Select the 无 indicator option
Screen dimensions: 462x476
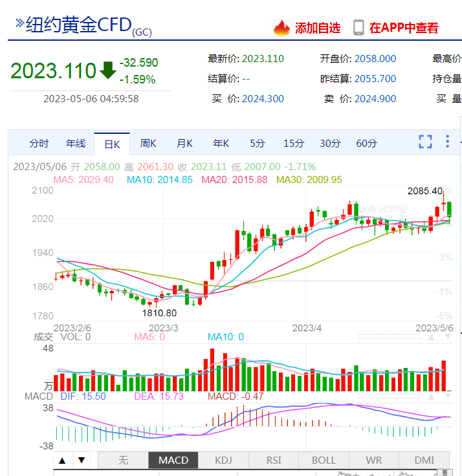coord(123,460)
